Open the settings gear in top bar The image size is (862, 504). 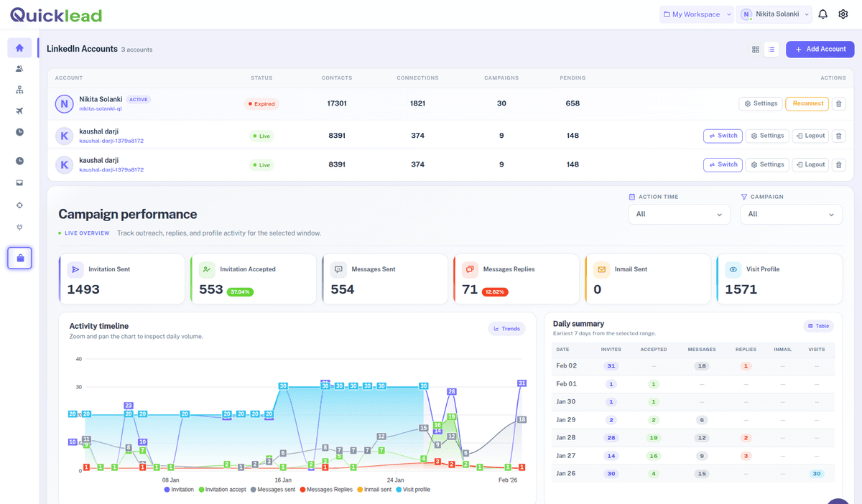[843, 14]
